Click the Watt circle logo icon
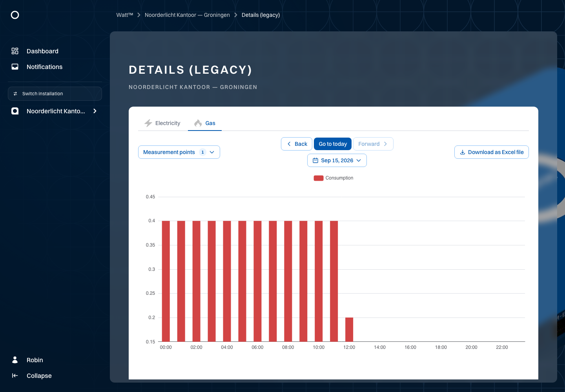This screenshot has height=392, width=565. click(15, 15)
